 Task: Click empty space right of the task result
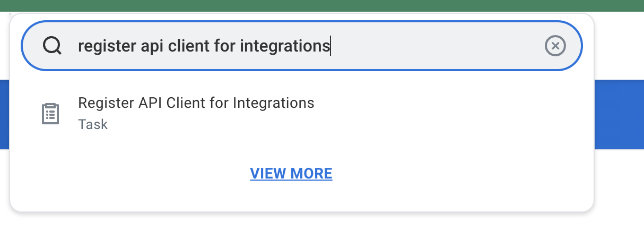click(x=451, y=113)
